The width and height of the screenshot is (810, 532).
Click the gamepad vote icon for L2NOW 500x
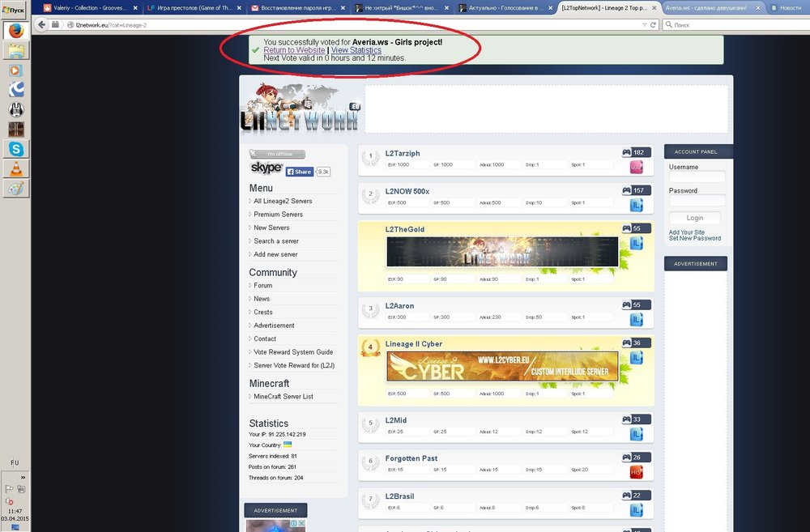tap(626, 191)
